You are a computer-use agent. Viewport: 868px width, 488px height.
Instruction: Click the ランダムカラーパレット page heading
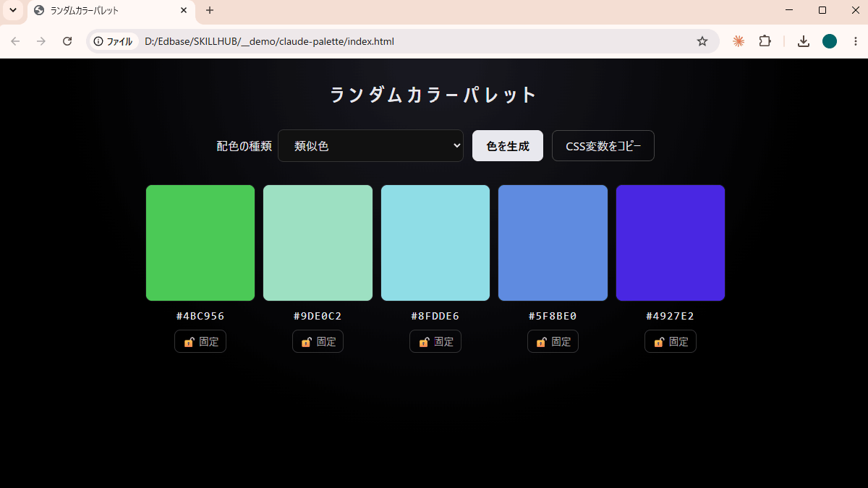pyautogui.click(x=434, y=95)
